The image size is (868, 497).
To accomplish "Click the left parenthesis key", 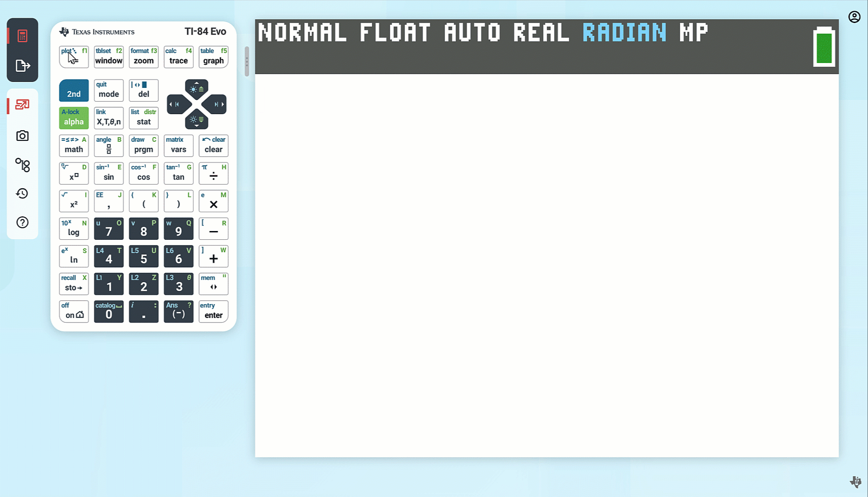I will click(x=144, y=201).
